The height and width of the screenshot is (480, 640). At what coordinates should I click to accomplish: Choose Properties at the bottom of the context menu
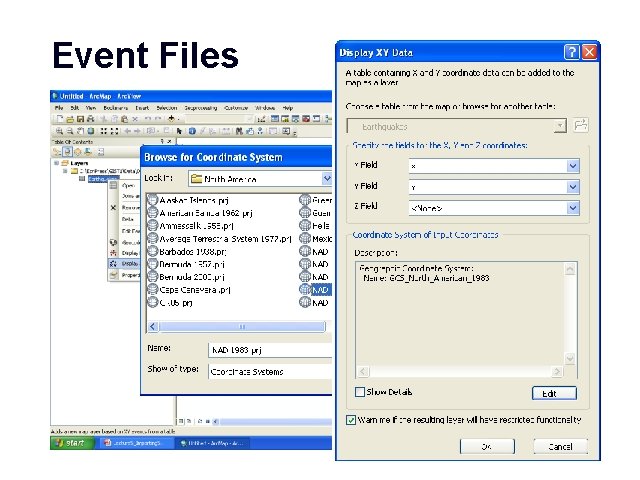click(124, 276)
